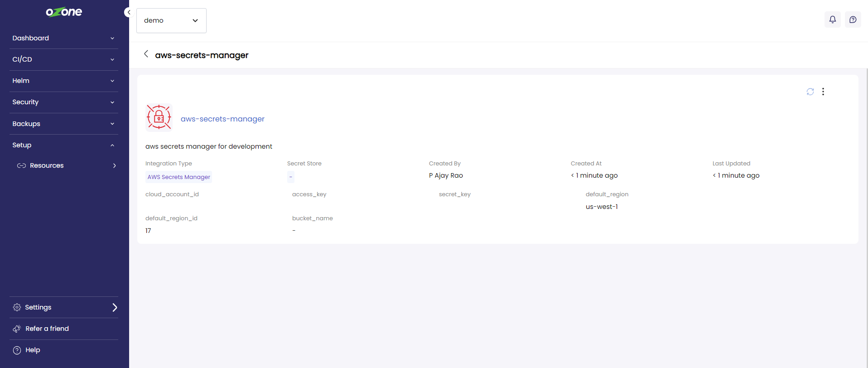Open the notifications bell

(832, 19)
